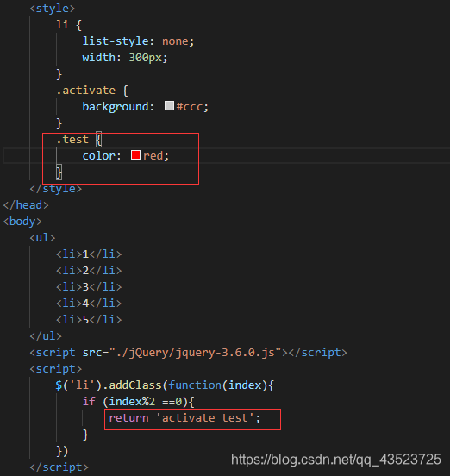Click the <li>3</li> line

89,287
